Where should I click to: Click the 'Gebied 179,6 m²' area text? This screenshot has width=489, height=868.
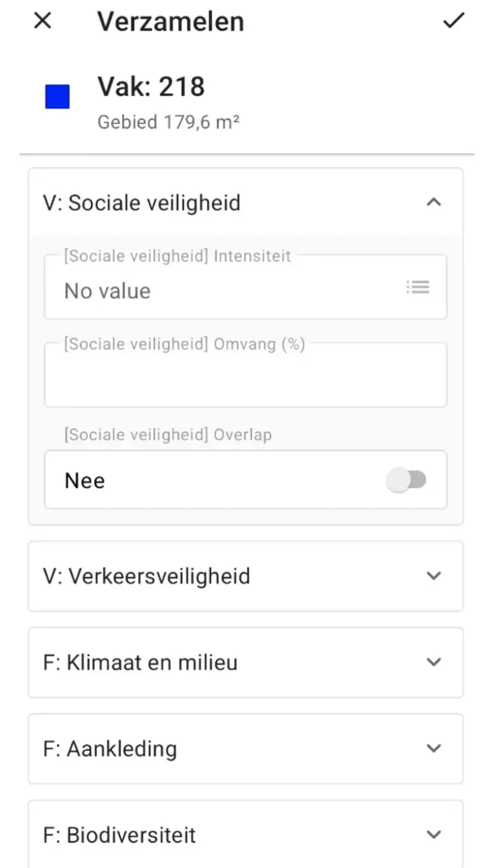tap(168, 122)
